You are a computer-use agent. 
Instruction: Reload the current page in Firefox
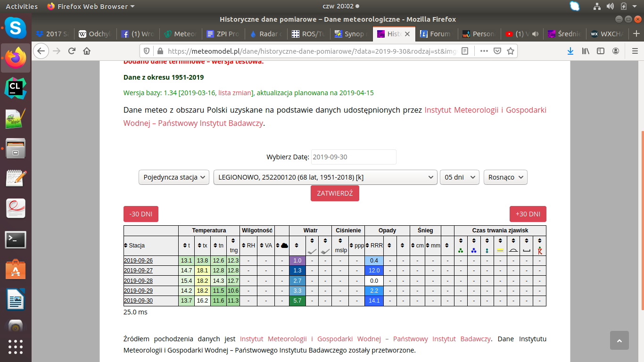point(72,51)
